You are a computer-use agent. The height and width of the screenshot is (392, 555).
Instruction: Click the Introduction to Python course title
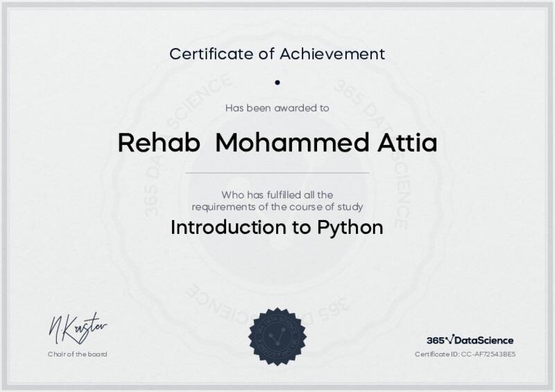pyautogui.click(x=277, y=228)
